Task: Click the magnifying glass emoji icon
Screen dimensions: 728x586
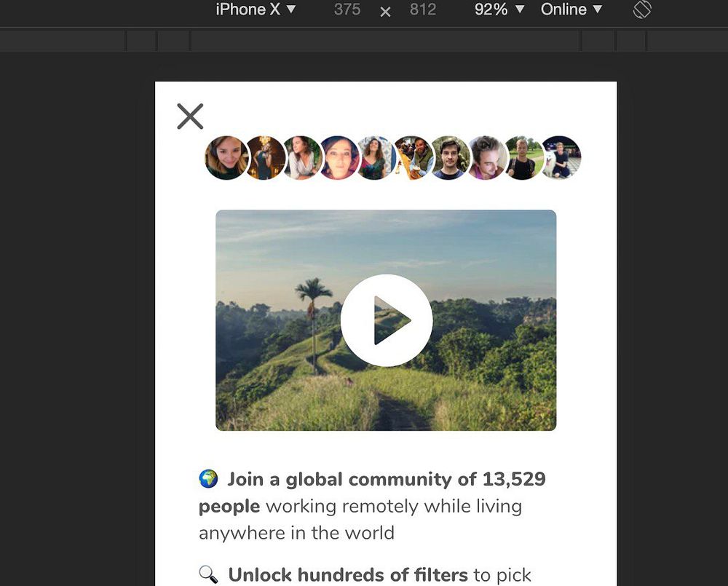Action: pos(208,574)
